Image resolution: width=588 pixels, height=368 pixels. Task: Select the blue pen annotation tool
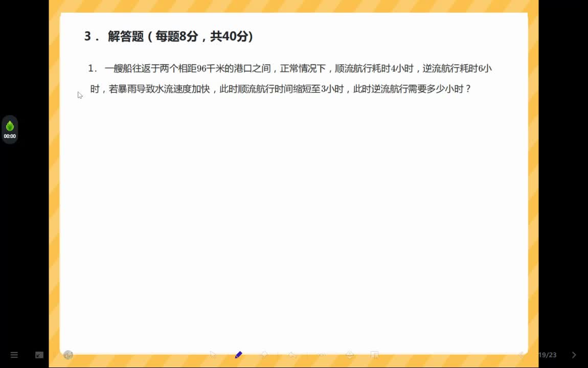[238, 355]
